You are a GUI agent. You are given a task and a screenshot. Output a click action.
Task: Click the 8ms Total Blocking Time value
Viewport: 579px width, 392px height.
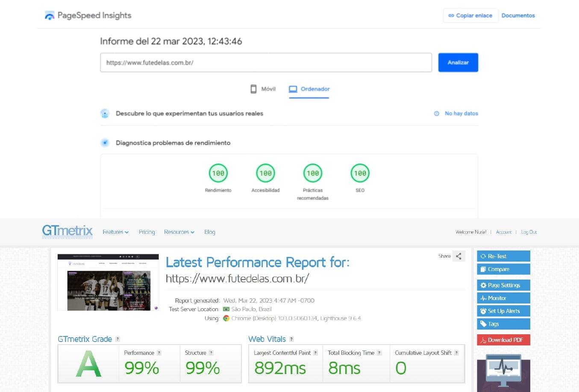pos(344,368)
